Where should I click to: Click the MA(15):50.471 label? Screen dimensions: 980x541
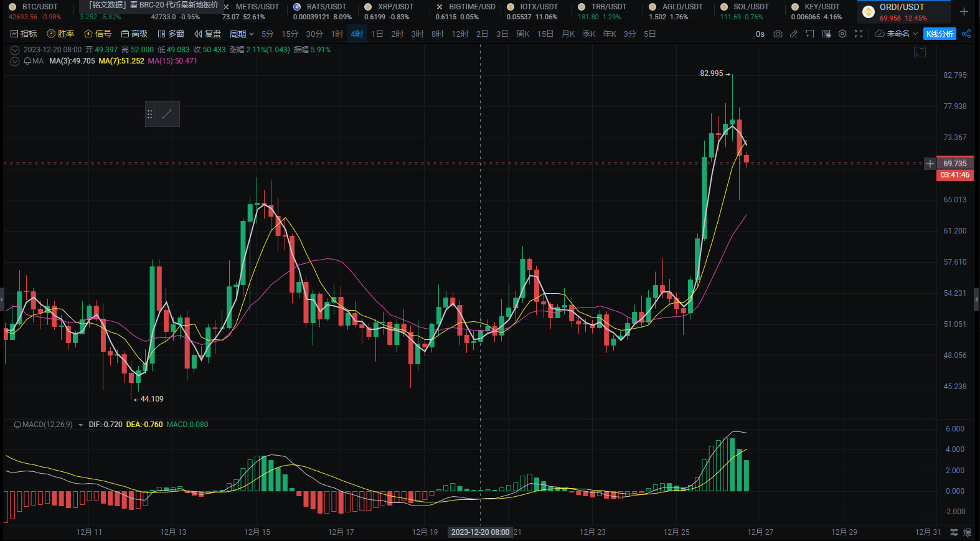coord(172,61)
